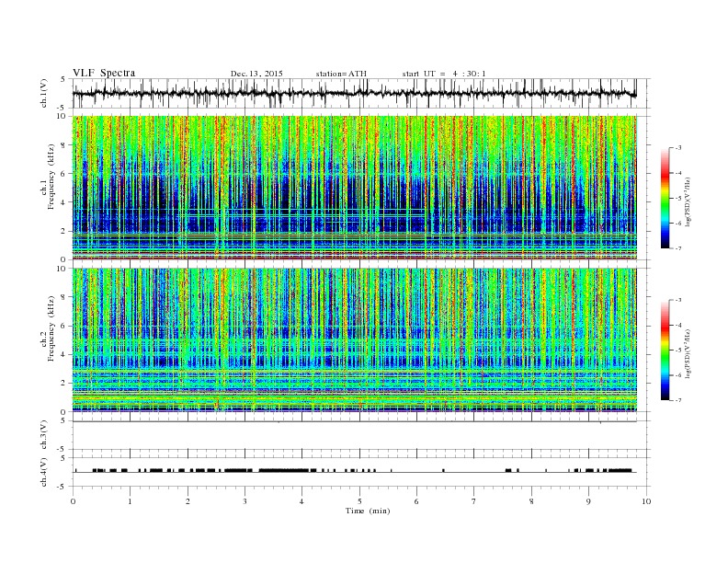Click the "ch.3(V)" axis label
The width and height of the screenshot is (728, 563).
[44, 435]
